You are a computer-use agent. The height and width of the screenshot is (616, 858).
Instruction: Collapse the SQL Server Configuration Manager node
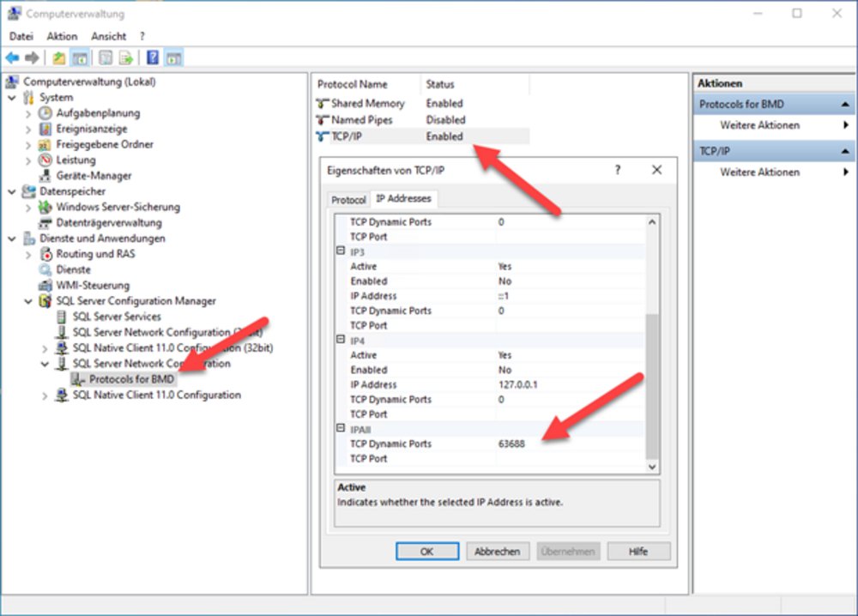(x=28, y=301)
